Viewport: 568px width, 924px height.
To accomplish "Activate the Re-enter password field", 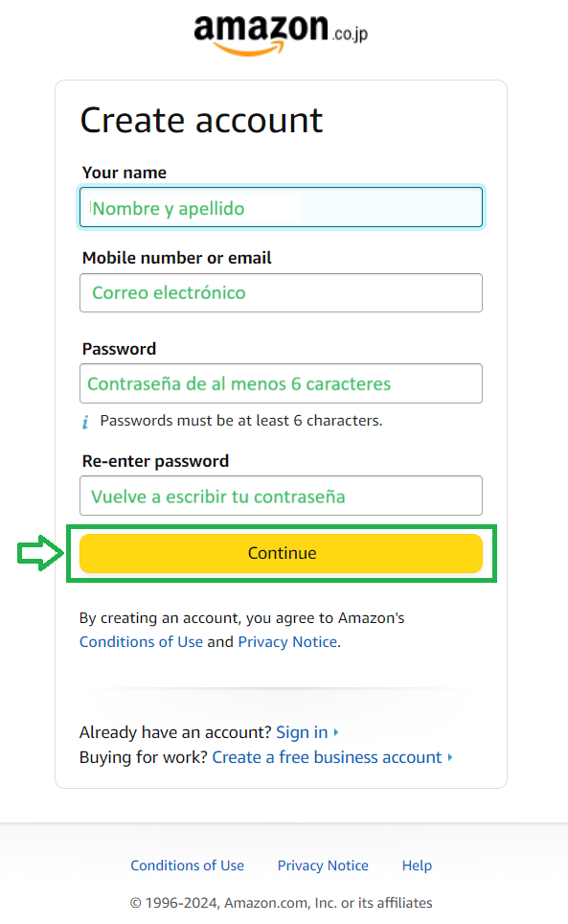I will coord(281,496).
